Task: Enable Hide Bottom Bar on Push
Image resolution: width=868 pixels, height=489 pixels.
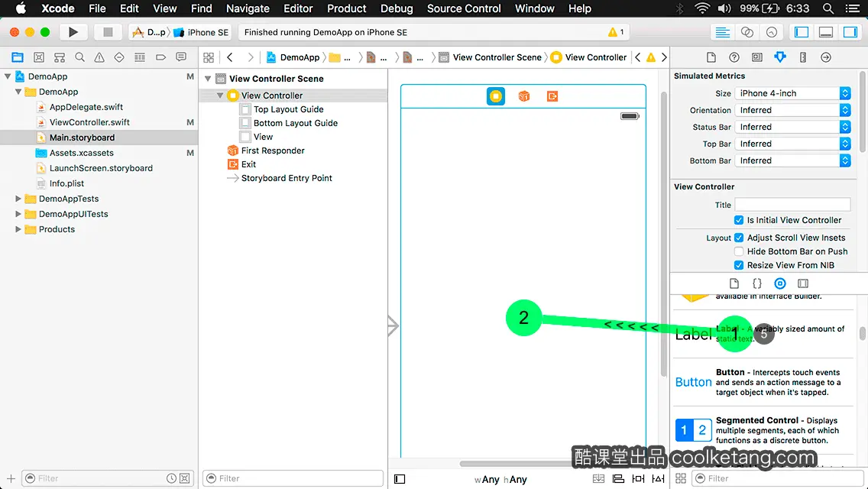Action: tap(738, 251)
